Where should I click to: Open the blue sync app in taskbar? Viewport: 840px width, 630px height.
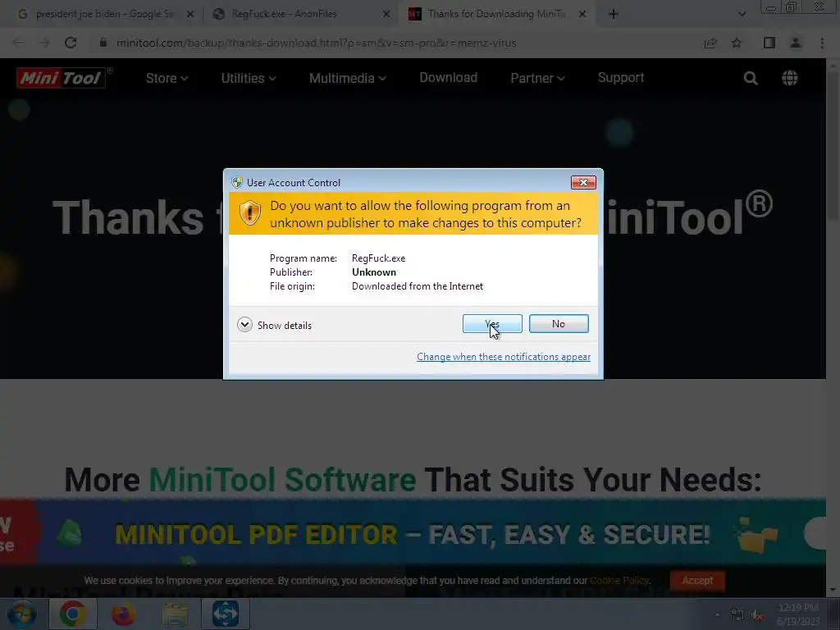click(225, 614)
